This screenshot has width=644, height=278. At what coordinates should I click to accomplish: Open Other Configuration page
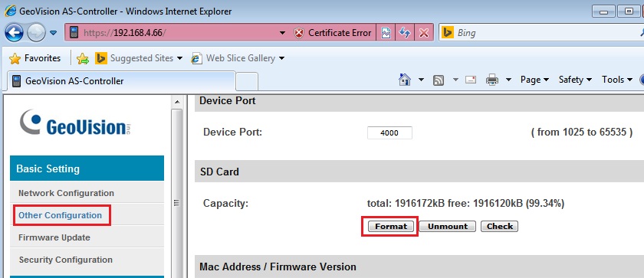coord(60,215)
